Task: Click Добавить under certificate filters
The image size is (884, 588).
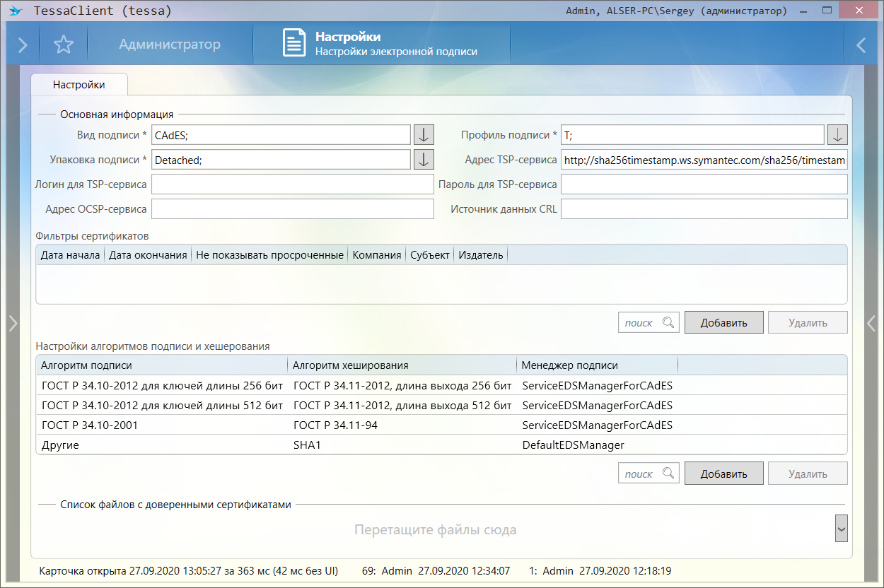Action: click(723, 322)
